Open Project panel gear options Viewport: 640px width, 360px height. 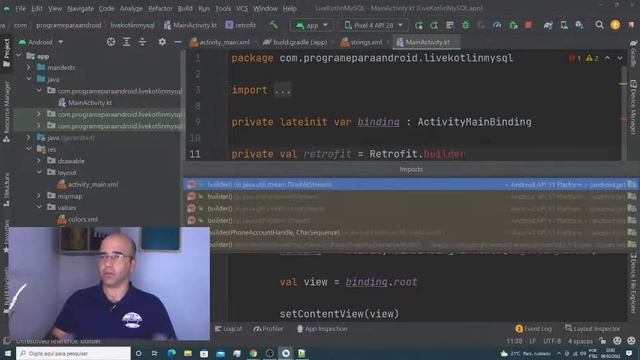(x=162, y=42)
